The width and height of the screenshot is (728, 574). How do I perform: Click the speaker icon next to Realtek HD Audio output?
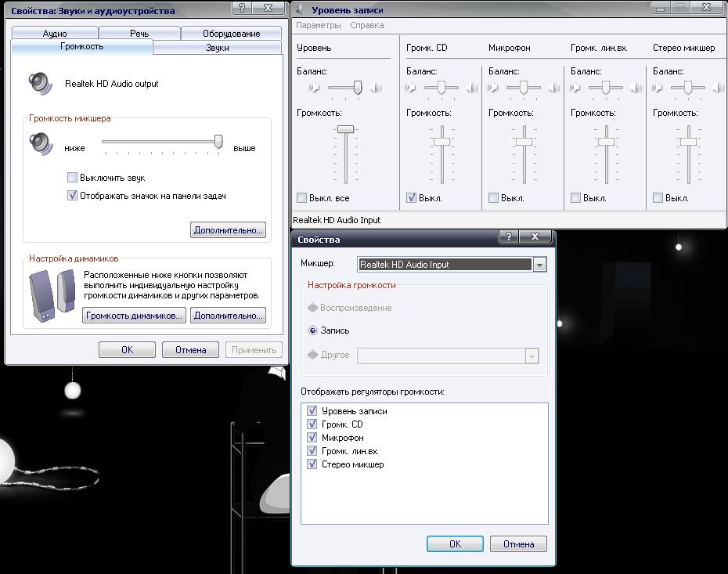pos(40,83)
